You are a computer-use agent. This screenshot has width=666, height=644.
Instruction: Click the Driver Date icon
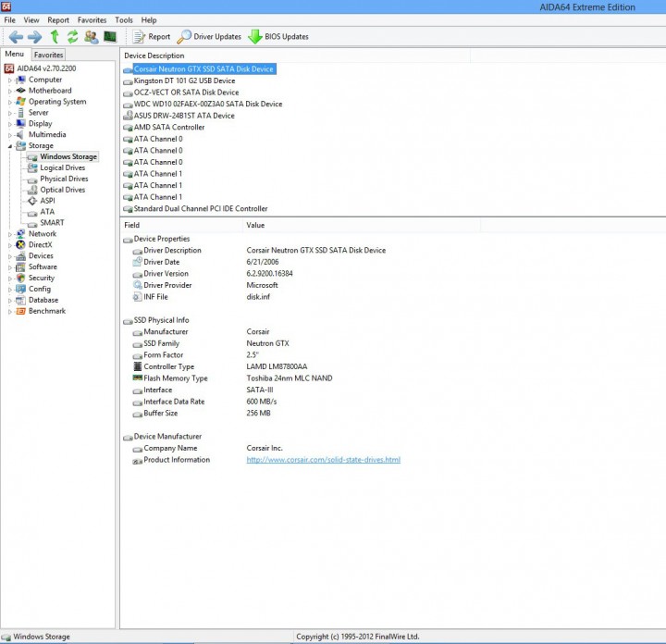[x=138, y=262]
